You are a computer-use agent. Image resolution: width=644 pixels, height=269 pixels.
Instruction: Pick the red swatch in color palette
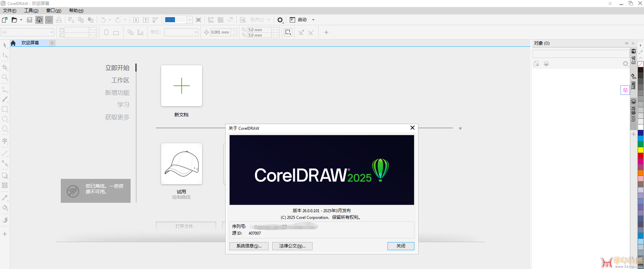pos(641,156)
